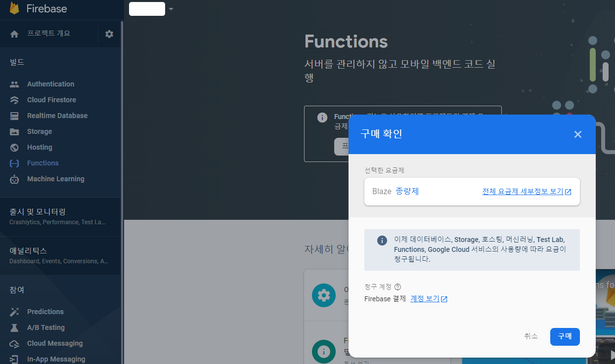Image resolution: width=615 pixels, height=364 pixels.
Task: Select Functions in the sidebar
Action: pyautogui.click(x=43, y=163)
